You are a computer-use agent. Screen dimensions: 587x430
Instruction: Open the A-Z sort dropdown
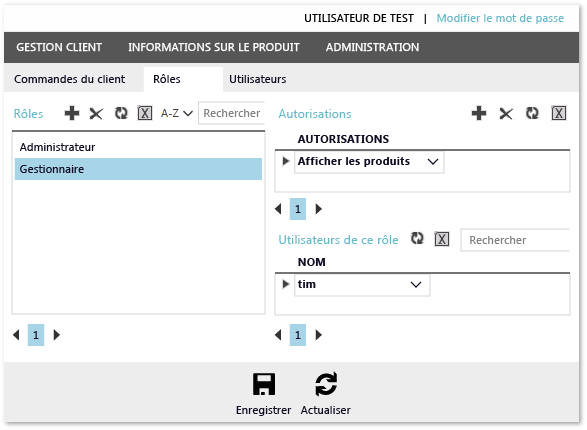pyautogui.click(x=177, y=113)
